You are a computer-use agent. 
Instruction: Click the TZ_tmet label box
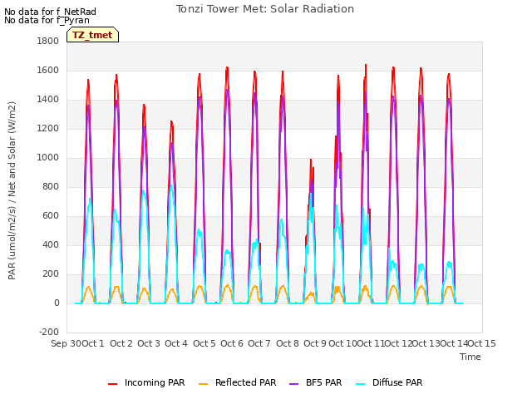92,35
